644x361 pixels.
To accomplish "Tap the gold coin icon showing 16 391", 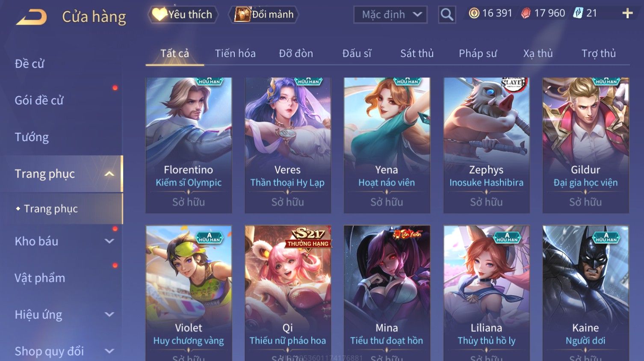I will pyautogui.click(x=474, y=13).
